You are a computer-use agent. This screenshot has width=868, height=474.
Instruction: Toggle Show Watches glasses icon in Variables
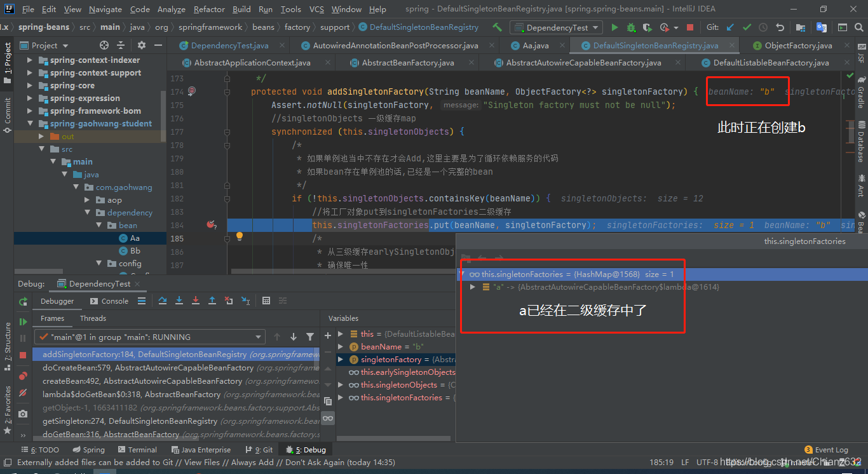pyautogui.click(x=328, y=418)
